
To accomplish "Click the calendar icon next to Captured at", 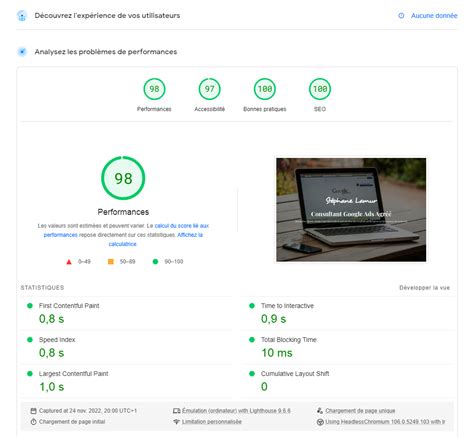I will coord(33,411).
